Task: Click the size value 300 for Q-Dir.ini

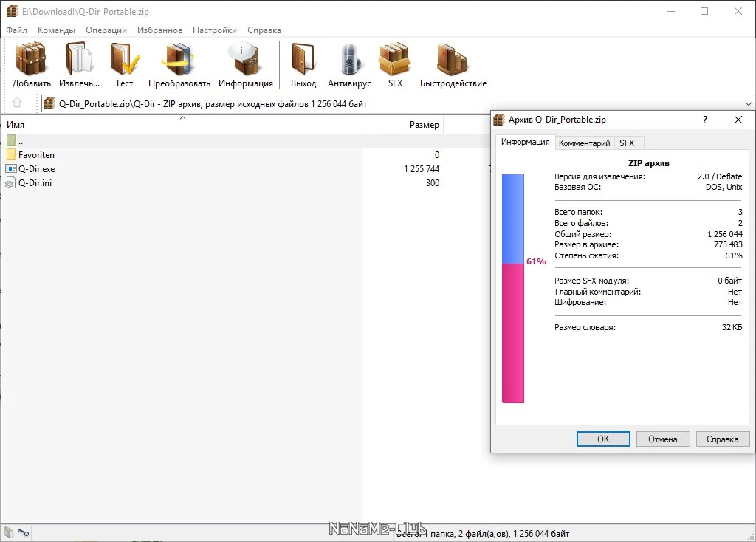Action: click(433, 182)
